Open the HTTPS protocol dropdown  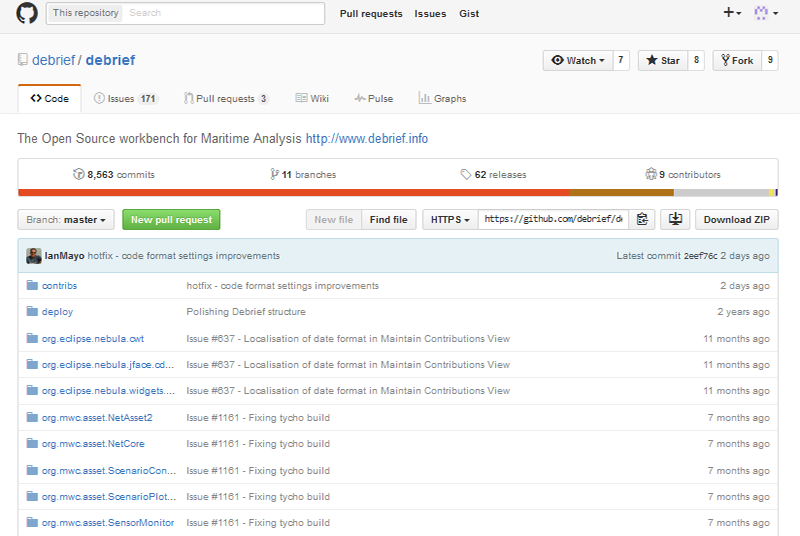tap(450, 219)
